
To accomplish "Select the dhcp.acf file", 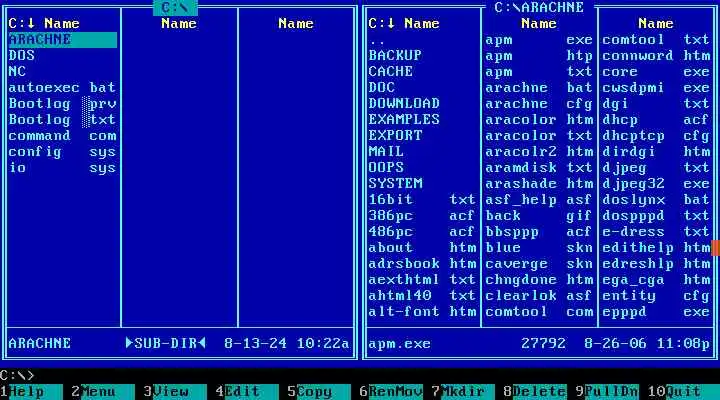I will click(x=656, y=120).
